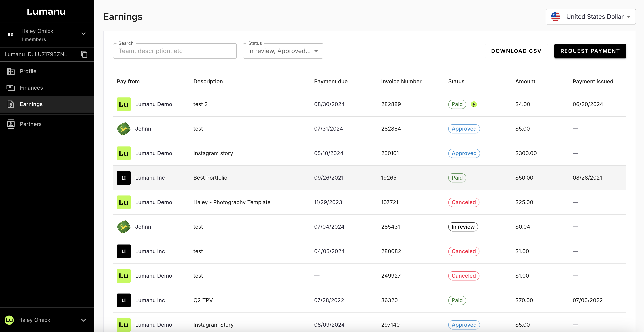Viewport: 644px width, 332px height.
Task: Click the In review status badge
Action: click(463, 227)
